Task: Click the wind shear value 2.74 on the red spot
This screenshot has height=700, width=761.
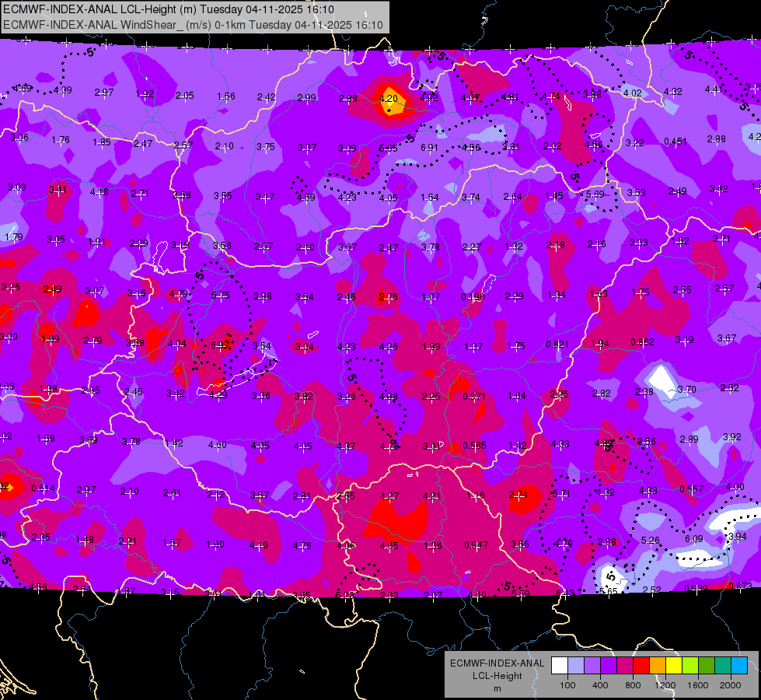Action: (x=518, y=495)
